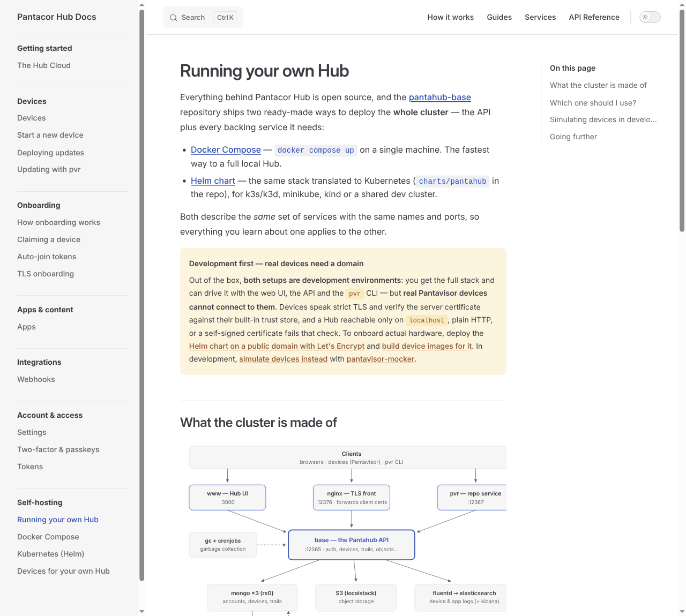Click the base — the Pantahub API node

(352, 545)
